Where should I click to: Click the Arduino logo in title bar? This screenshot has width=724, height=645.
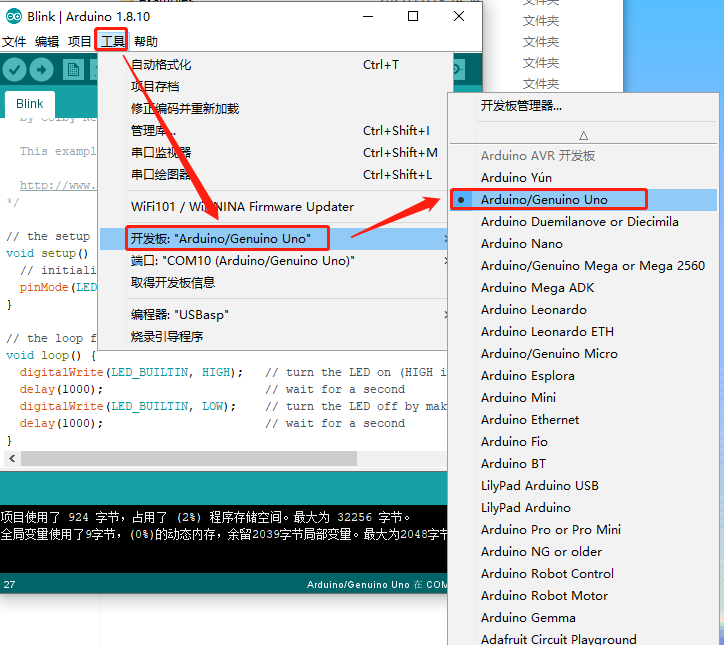[13, 17]
